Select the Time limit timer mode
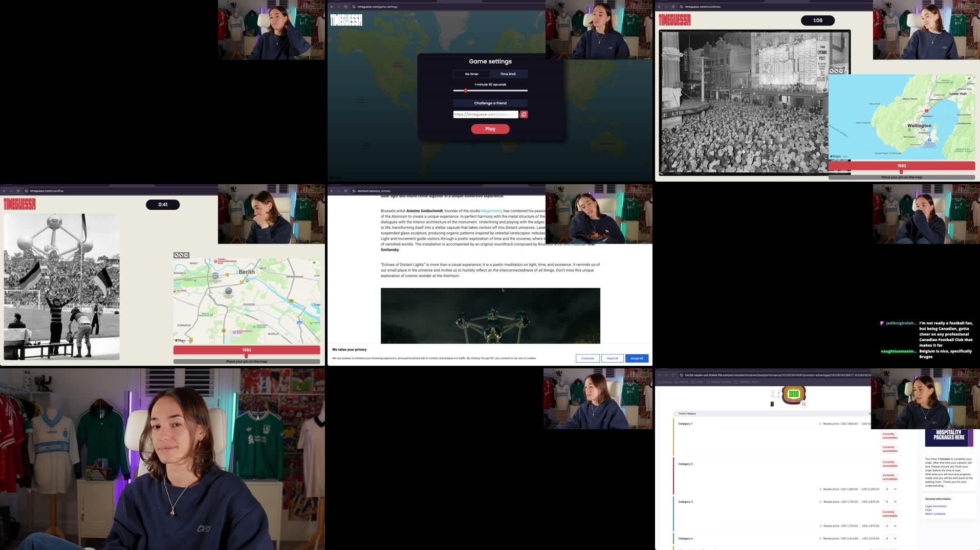The height and width of the screenshot is (550, 980). (507, 74)
